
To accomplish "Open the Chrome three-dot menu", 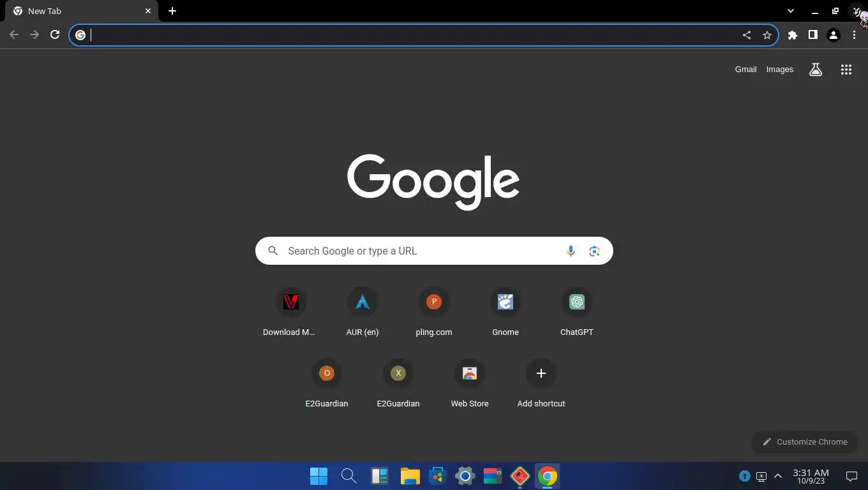I will tap(854, 35).
